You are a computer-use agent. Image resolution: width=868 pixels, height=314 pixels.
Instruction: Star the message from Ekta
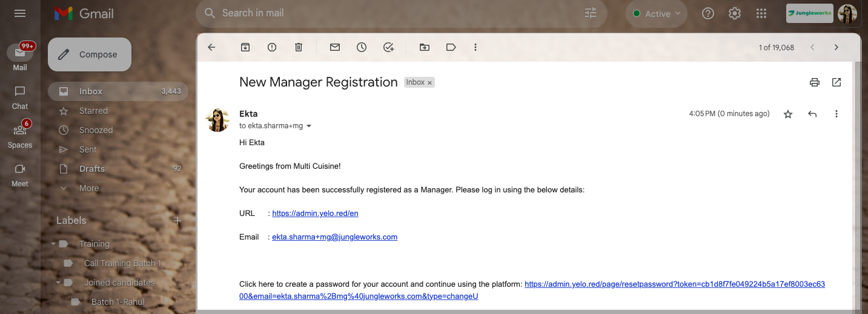788,114
